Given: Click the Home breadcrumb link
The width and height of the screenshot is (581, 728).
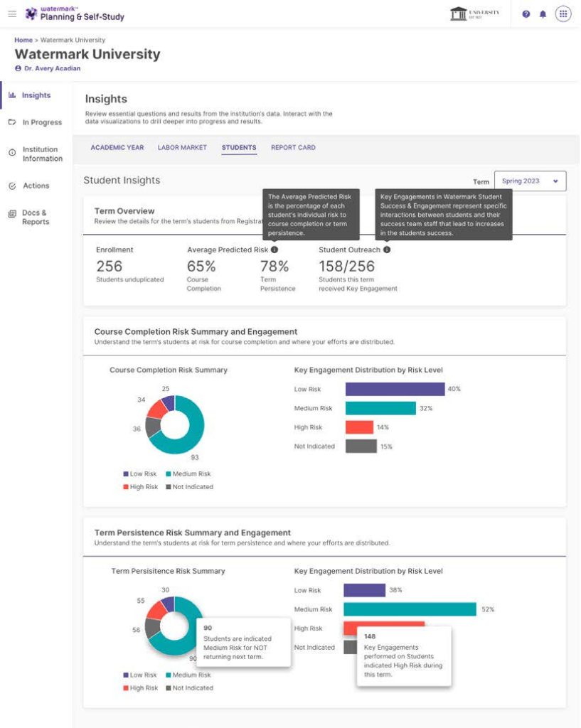Looking at the screenshot, I should pyautogui.click(x=23, y=40).
